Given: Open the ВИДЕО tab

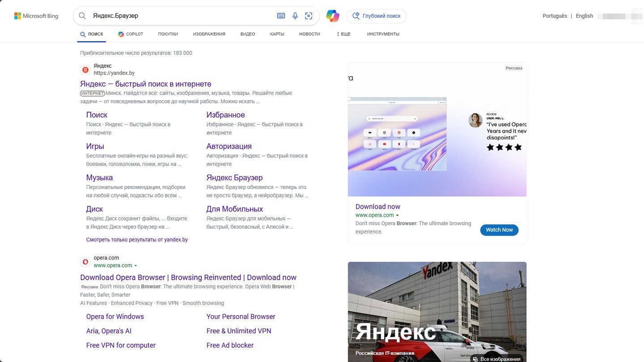Looking at the screenshot, I should (x=248, y=34).
